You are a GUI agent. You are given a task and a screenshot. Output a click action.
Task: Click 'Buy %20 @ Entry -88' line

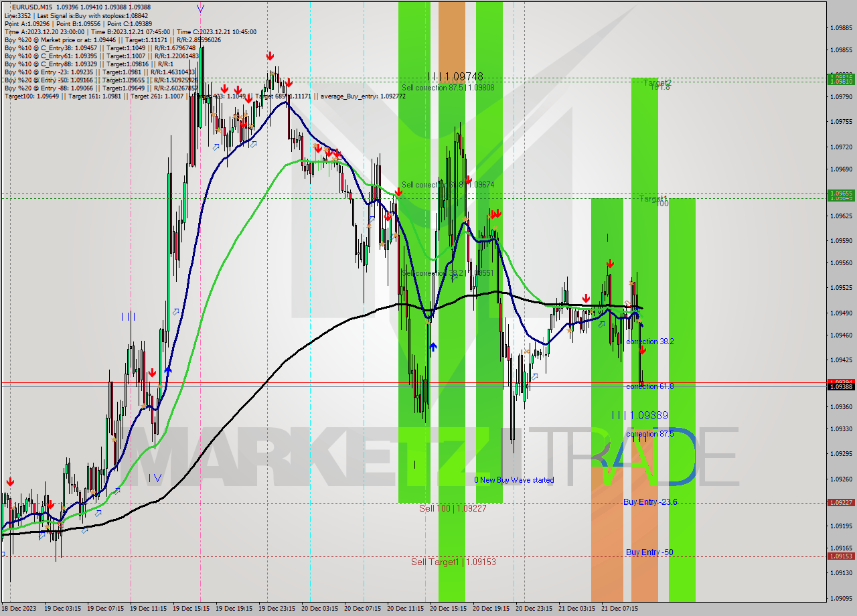click(x=101, y=88)
